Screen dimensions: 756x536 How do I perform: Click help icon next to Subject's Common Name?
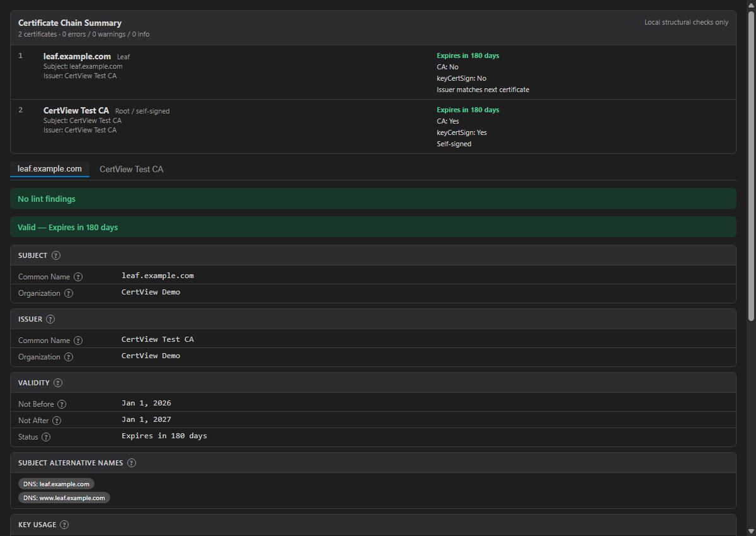[x=78, y=277]
